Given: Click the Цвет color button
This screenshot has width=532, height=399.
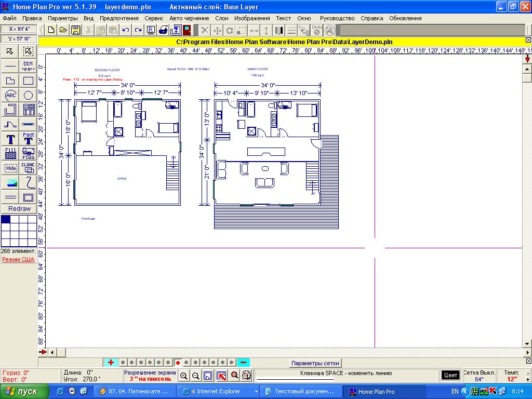Looking at the screenshot, I should 450,375.
